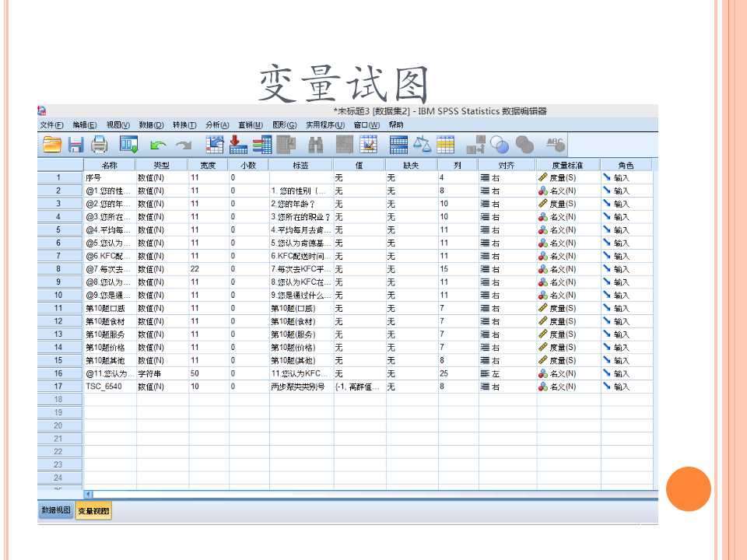Open the 文件(F) menu
This screenshot has height=560, width=747.
tap(51, 124)
